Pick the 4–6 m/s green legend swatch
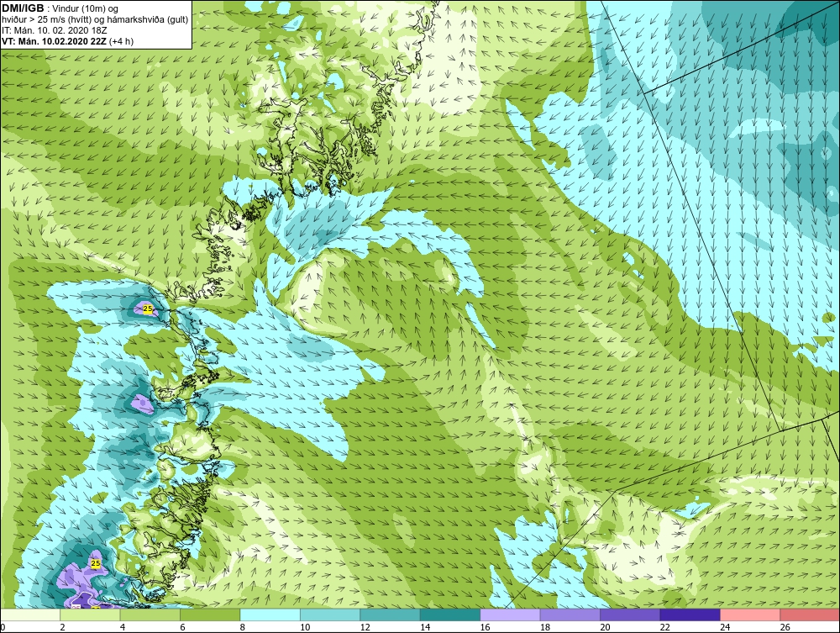 150,615
